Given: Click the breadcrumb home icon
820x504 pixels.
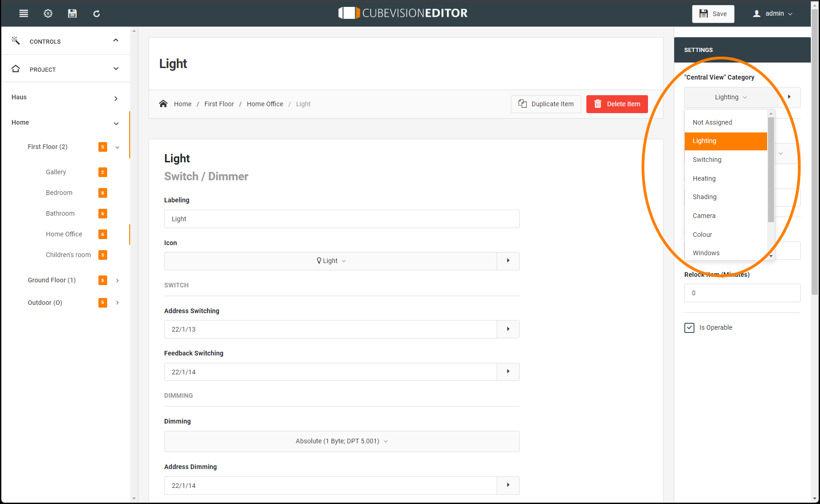Looking at the screenshot, I should click(163, 103).
